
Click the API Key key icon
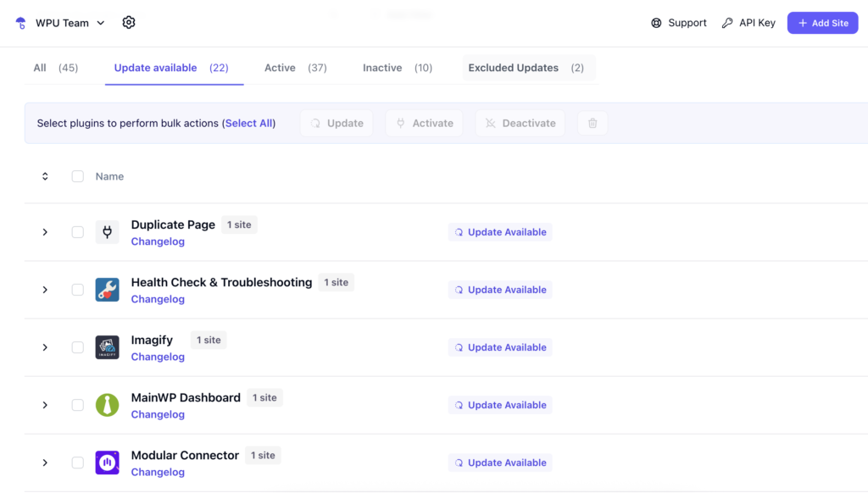click(x=726, y=23)
